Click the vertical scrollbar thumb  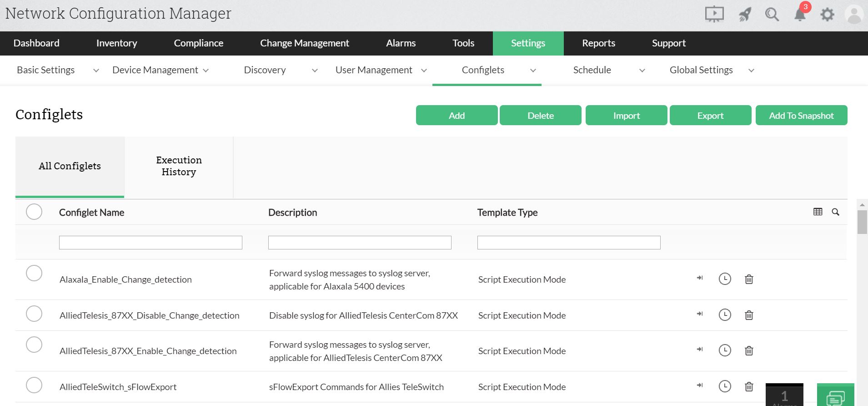point(862,222)
